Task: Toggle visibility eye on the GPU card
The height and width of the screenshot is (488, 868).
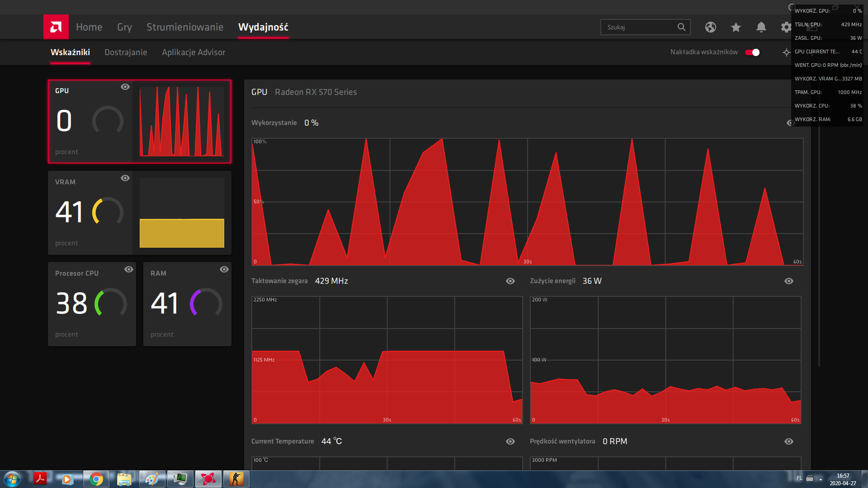Action: click(x=125, y=87)
